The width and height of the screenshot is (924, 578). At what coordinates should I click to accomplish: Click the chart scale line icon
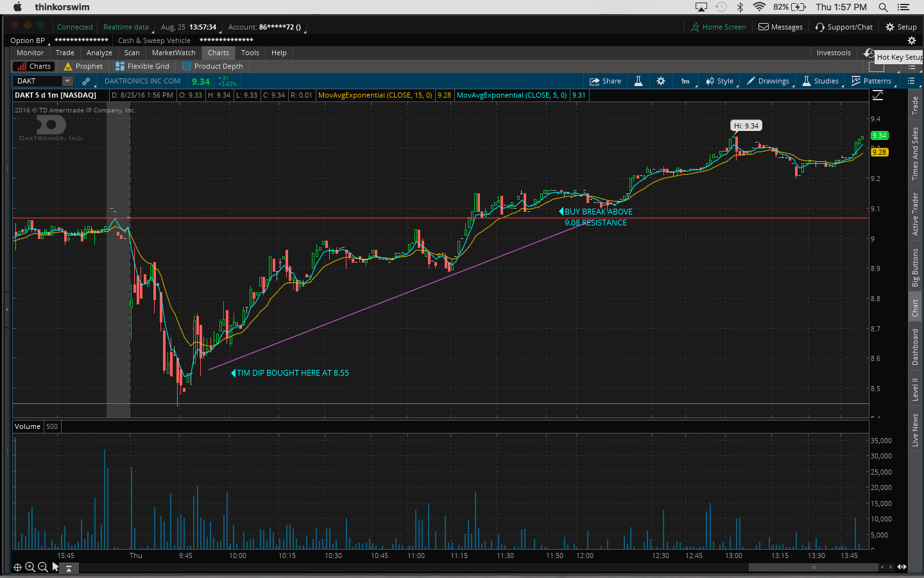(877, 95)
